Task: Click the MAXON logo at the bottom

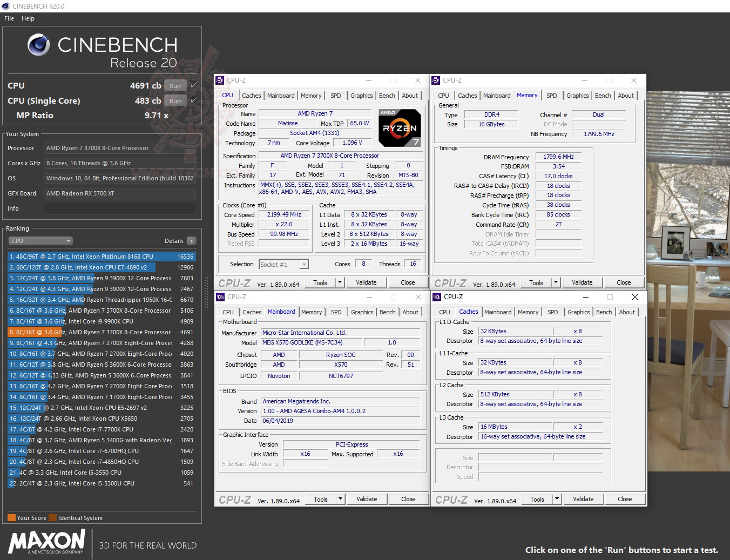Action: (x=47, y=542)
